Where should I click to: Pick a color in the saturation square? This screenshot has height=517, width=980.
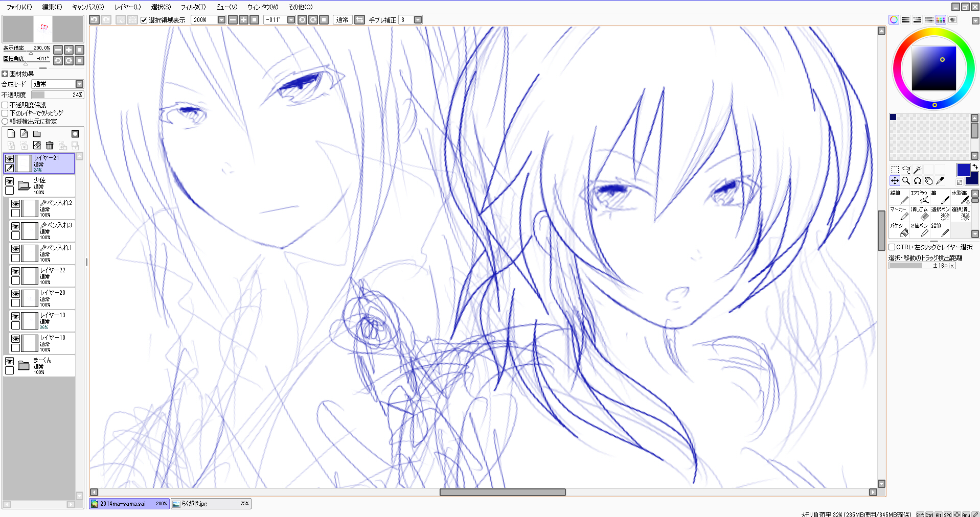point(933,68)
